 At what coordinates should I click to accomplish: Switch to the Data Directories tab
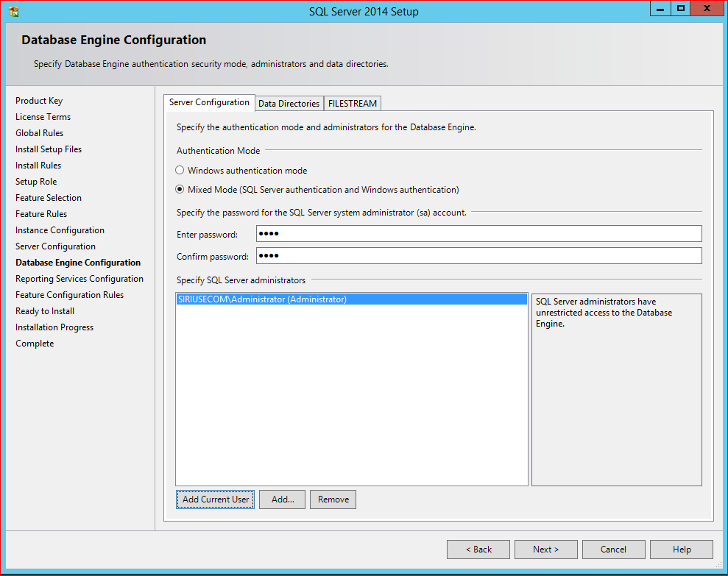point(289,104)
